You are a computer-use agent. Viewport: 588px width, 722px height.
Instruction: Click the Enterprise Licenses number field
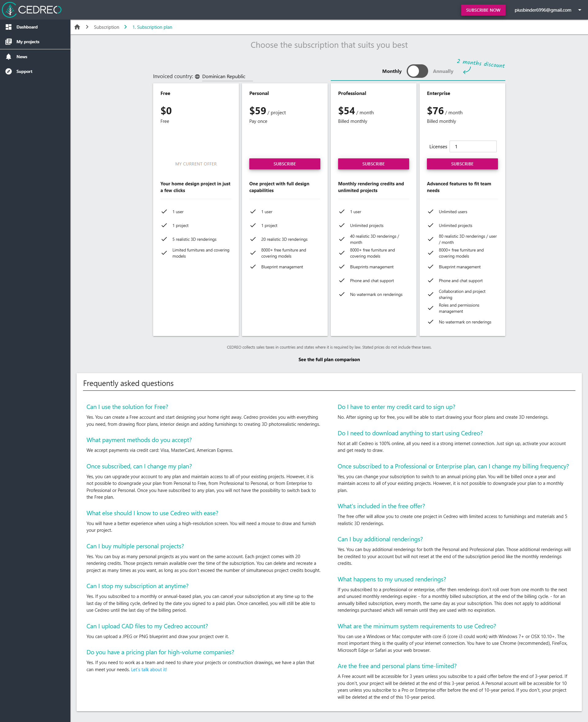(473, 147)
